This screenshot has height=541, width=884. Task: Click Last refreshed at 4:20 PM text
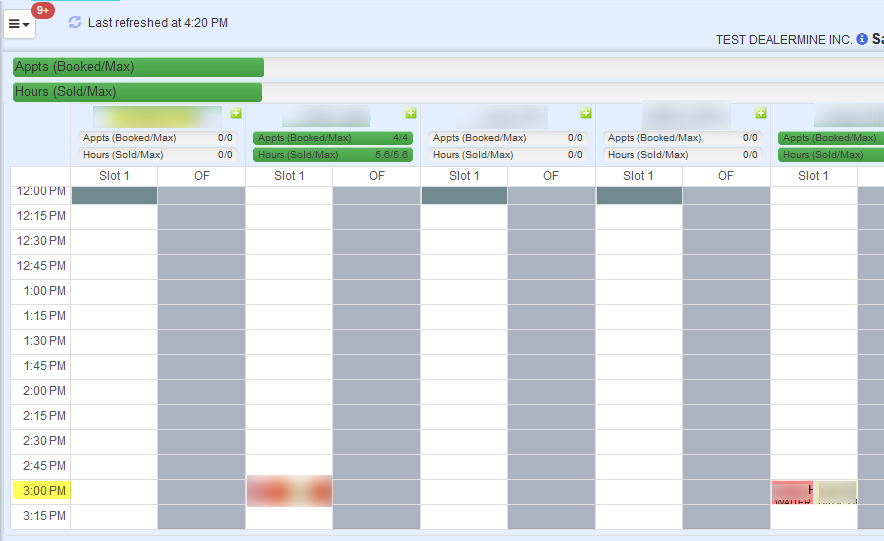[158, 22]
